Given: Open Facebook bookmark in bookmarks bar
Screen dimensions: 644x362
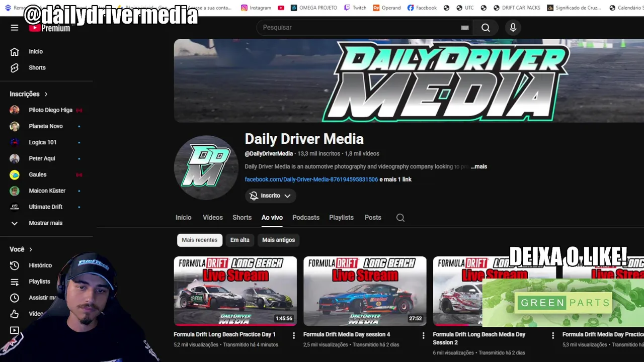Looking at the screenshot, I should tap(422, 8).
